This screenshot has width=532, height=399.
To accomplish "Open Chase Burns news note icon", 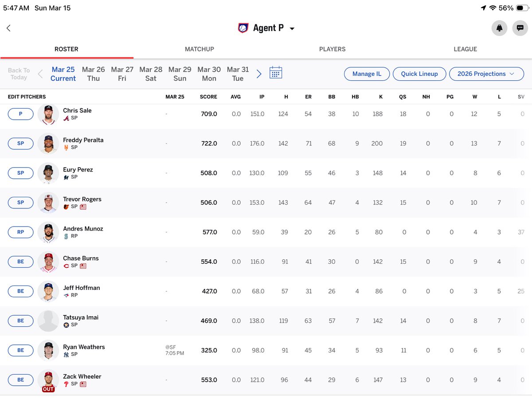I will [x=83, y=266].
